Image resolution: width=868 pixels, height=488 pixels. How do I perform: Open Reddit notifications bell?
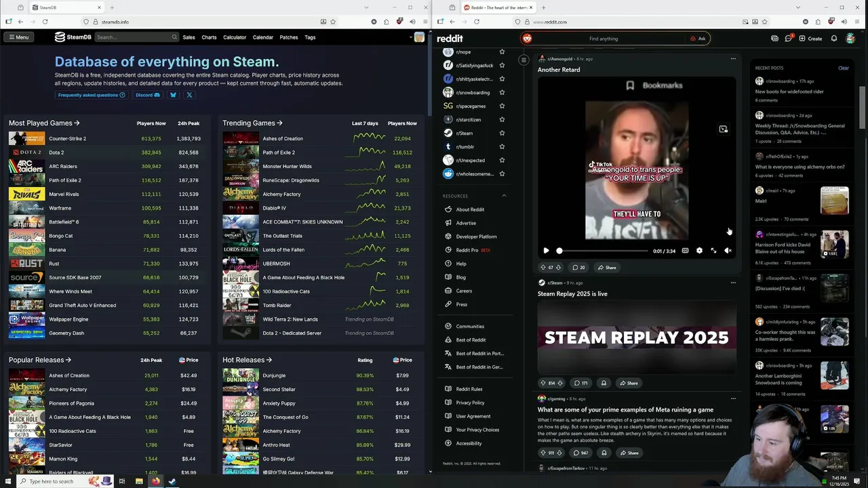click(x=834, y=39)
